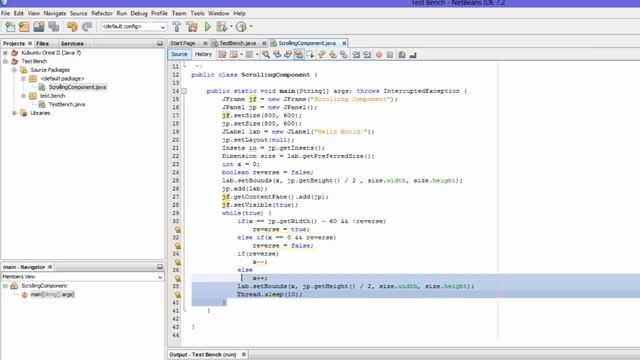Click the Shift Line Right icon
The image size is (640, 360).
pyautogui.click(x=367, y=55)
